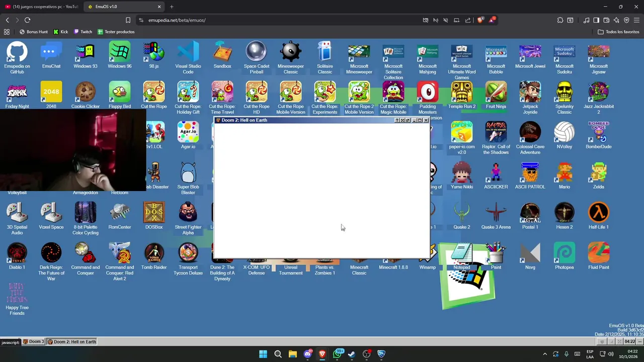This screenshot has height=362, width=644.
Task: Show hidden system tray icons
Action: [x=545, y=354]
